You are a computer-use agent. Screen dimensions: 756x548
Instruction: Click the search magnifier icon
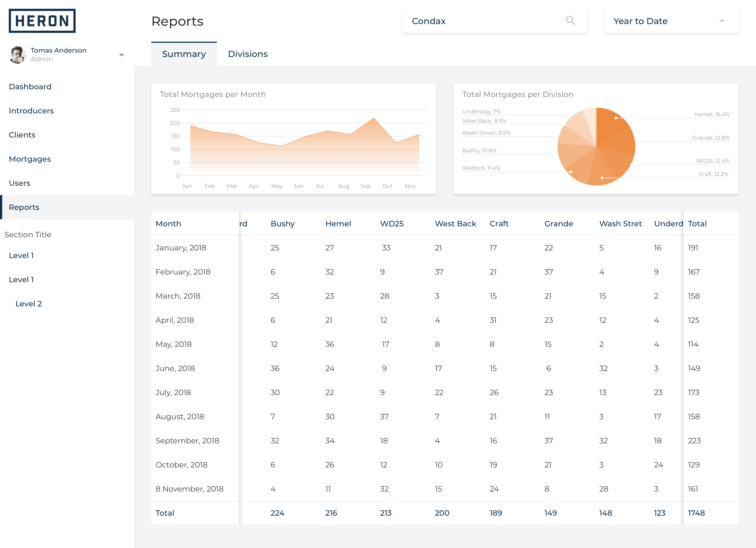point(570,21)
